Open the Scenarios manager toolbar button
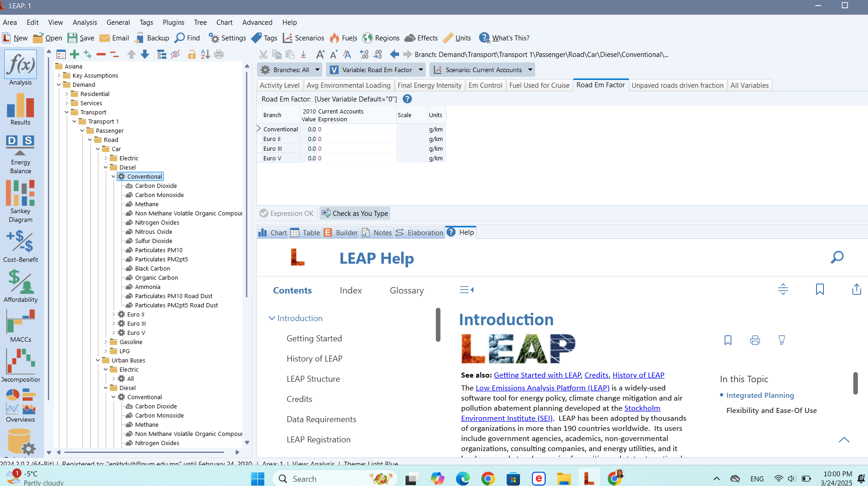Screen dimensions: 868x486 coord(303,38)
